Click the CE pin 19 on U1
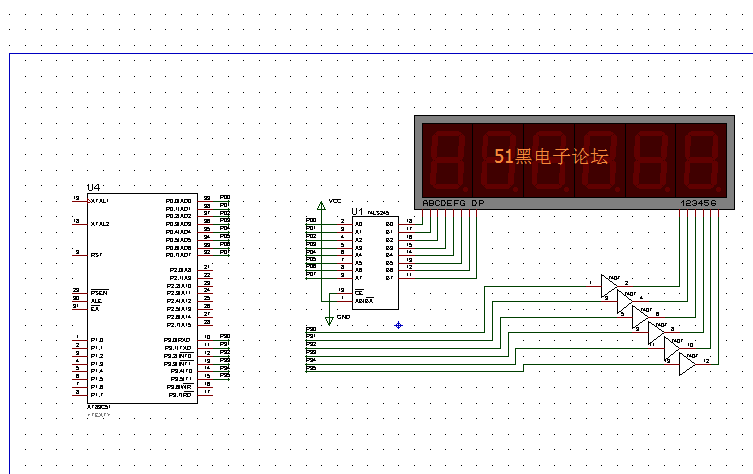 click(x=344, y=293)
